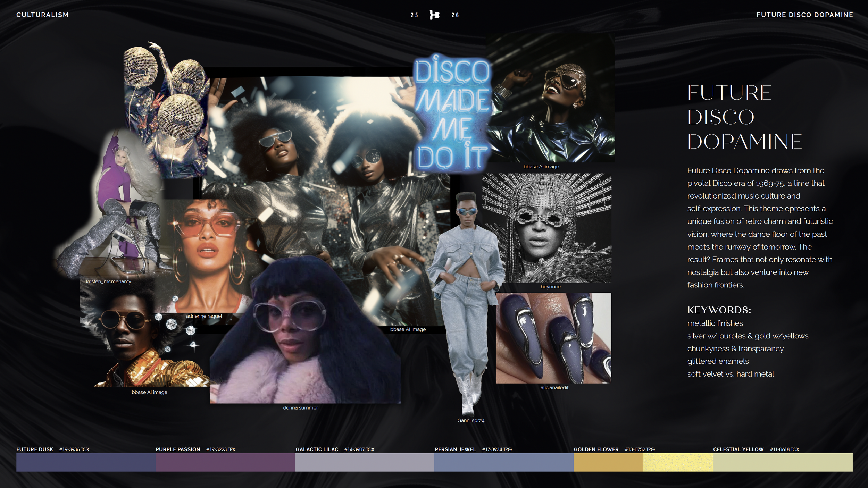The width and height of the screenshot is (868, 488).
Task: Click the CULTURALISM header text
Action: tap(42, 15)
